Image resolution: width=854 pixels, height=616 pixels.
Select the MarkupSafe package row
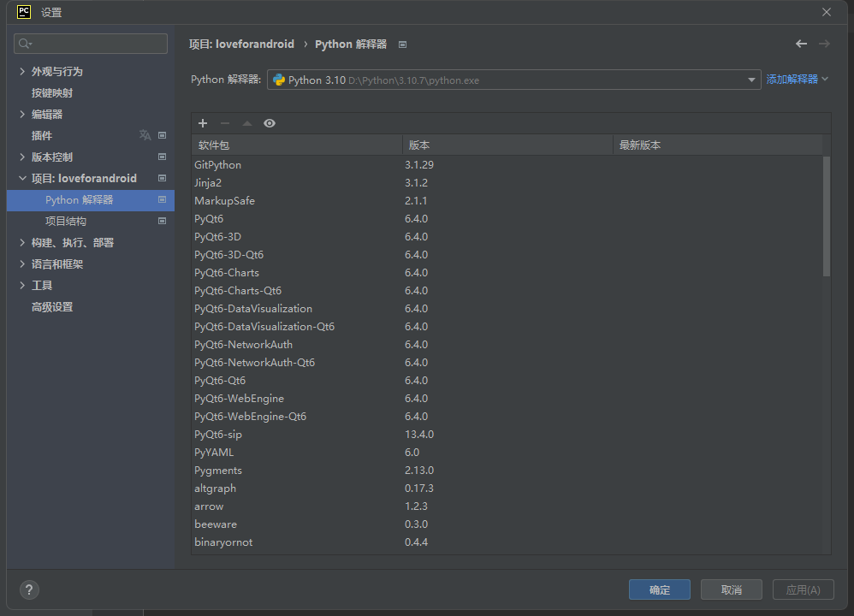[507, 200]
